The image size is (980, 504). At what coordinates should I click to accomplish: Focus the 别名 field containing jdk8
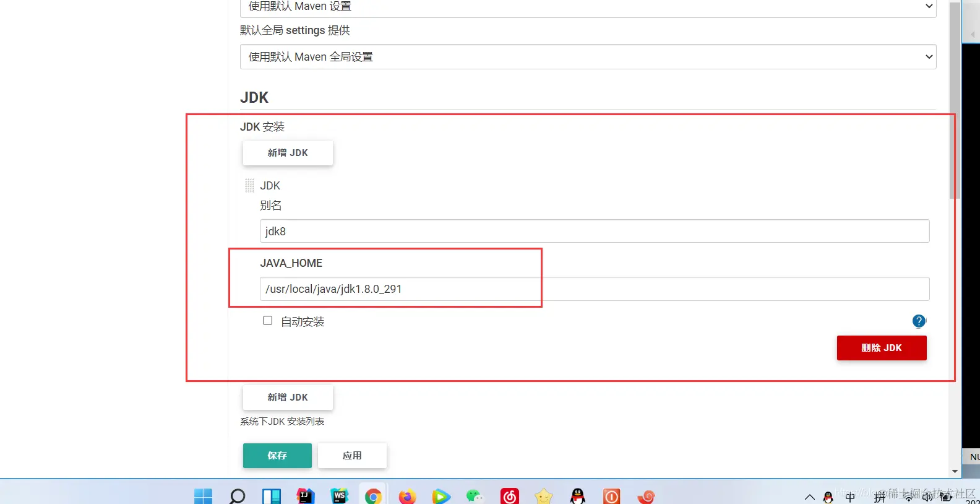[x=595, y=231]
